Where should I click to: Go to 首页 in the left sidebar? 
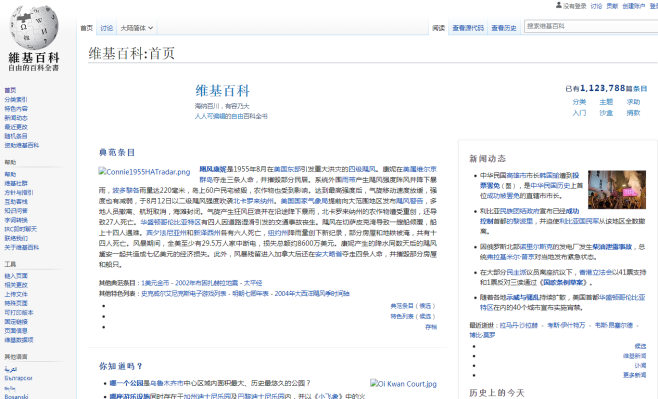tap(10, 90)
